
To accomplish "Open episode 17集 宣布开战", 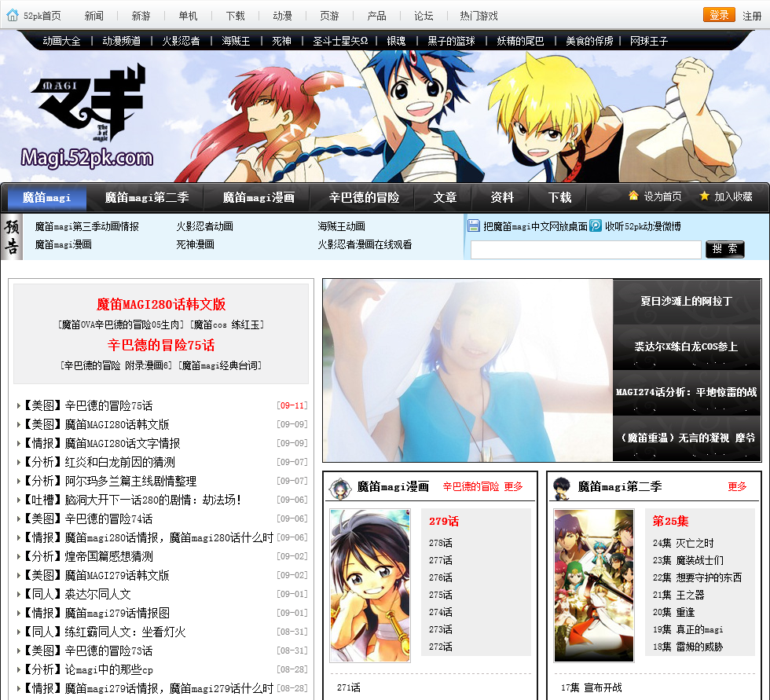I will [x=591, y=687].
